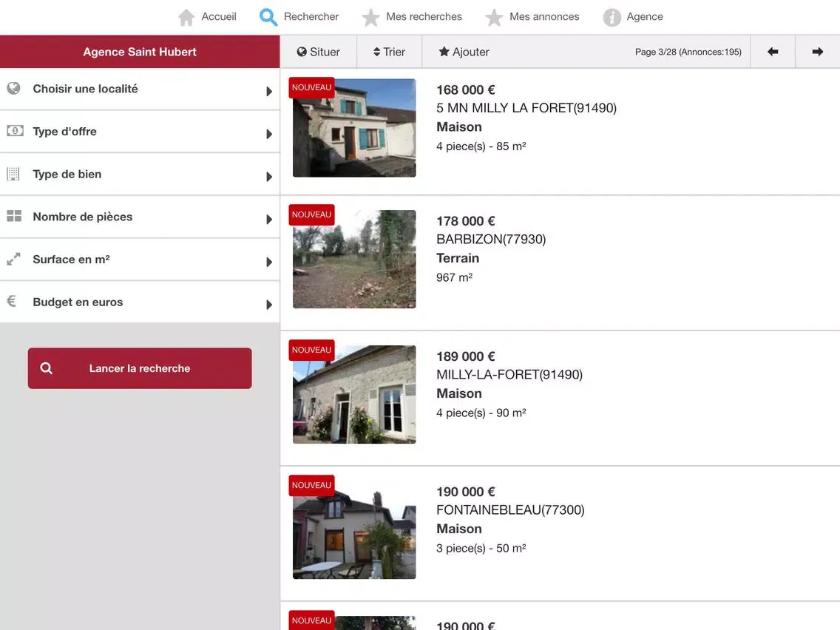Select Surface en m² label
Image resolution: width=840 pixels, height=630 pixels.
point(71,260)
